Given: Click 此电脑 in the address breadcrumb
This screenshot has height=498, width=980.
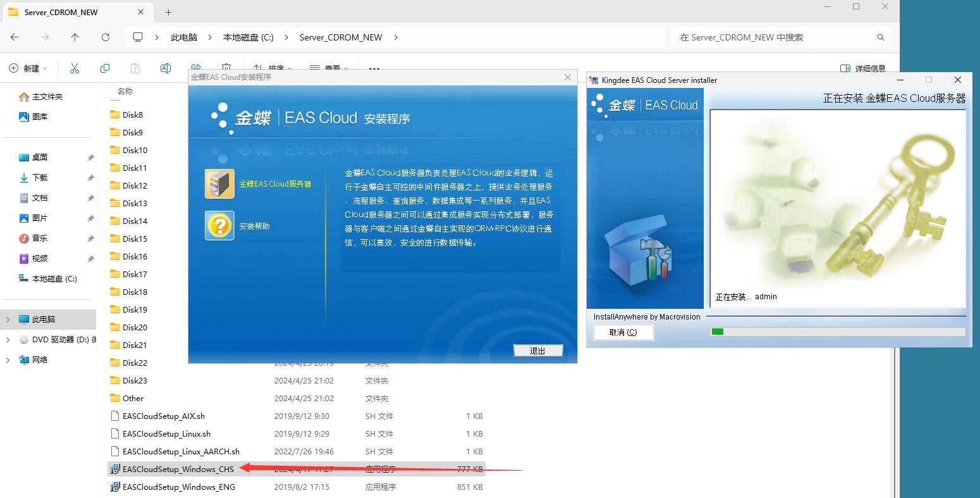Looking at the screenshot, I should 184,37.
